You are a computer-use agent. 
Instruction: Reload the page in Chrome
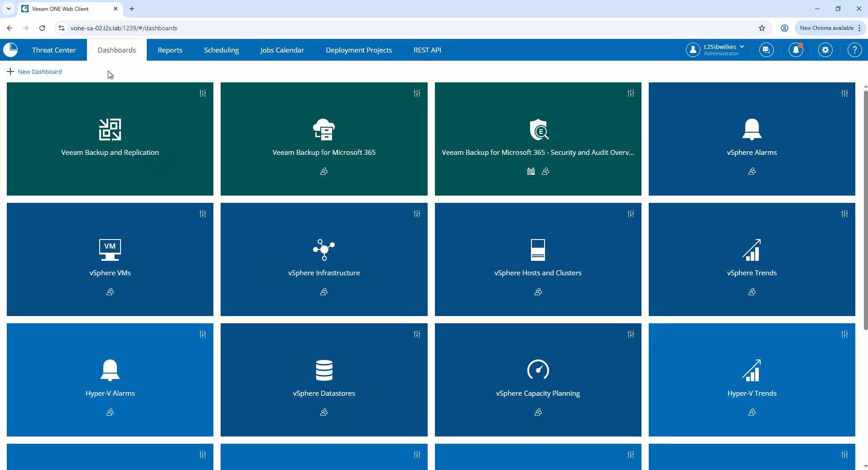(42, 28)
